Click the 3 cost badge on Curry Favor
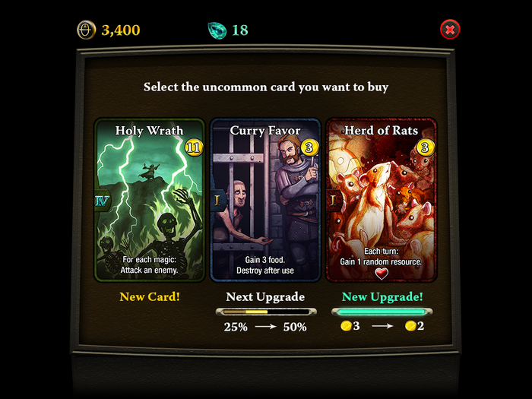The height and width of the screenshot is (399, 532). pyautogui.click(x=309, y=147)
